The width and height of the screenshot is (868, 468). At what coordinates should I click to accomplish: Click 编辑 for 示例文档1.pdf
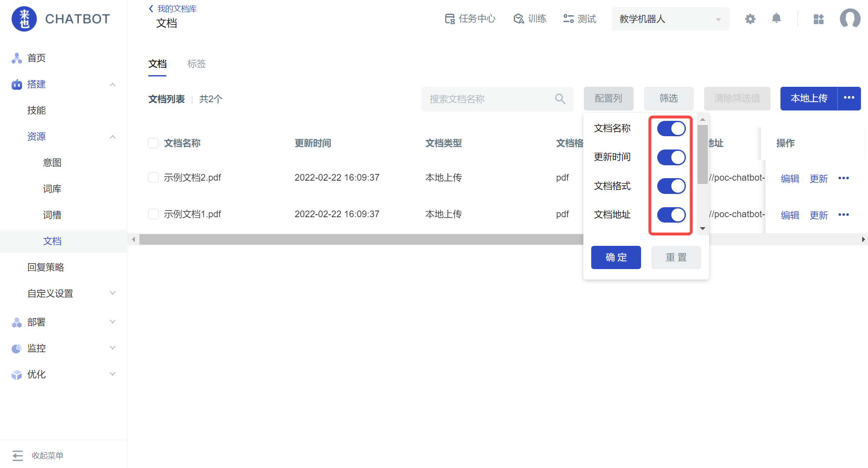point(790,215)
